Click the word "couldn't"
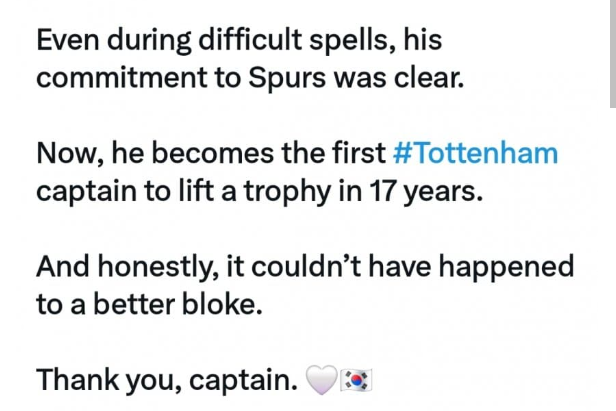The height and width of the screenshot is (411, 616). [x=306, y=266]
